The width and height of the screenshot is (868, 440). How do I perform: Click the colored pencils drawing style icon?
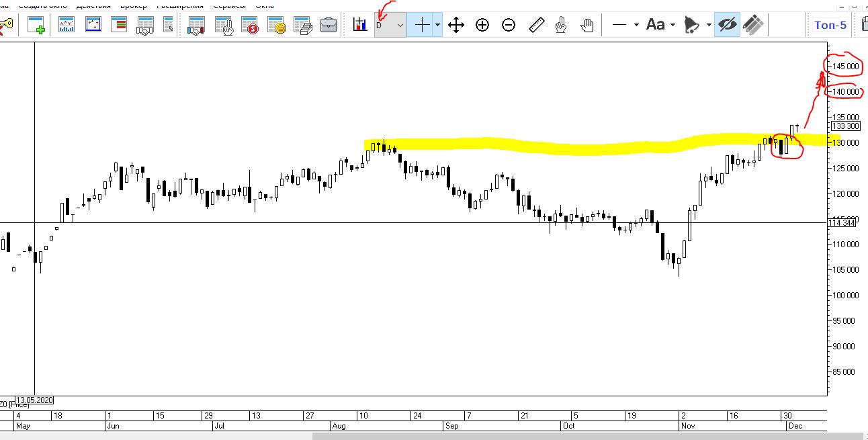[x=754, y=26]
